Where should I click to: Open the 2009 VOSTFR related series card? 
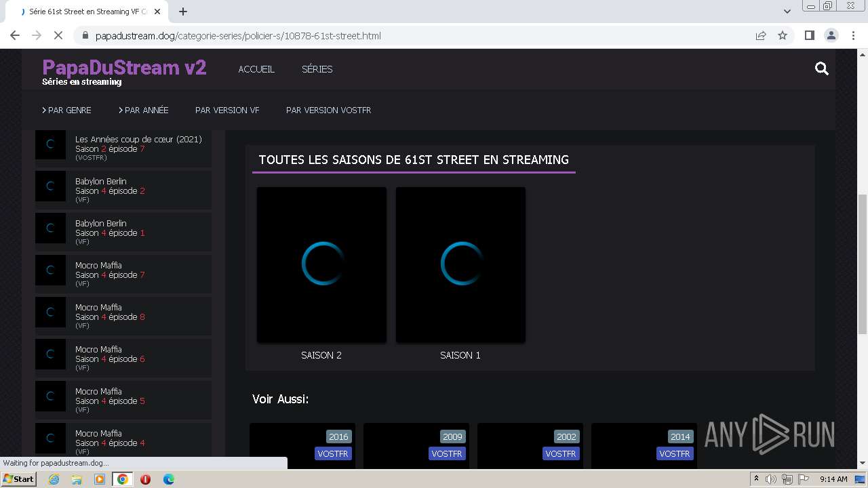coord(416,445)
